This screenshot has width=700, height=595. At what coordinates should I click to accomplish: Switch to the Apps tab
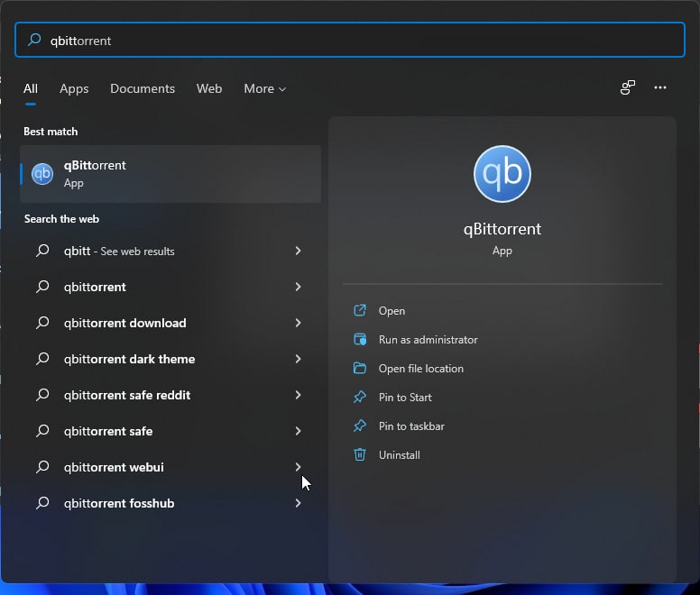click(74, 88)
